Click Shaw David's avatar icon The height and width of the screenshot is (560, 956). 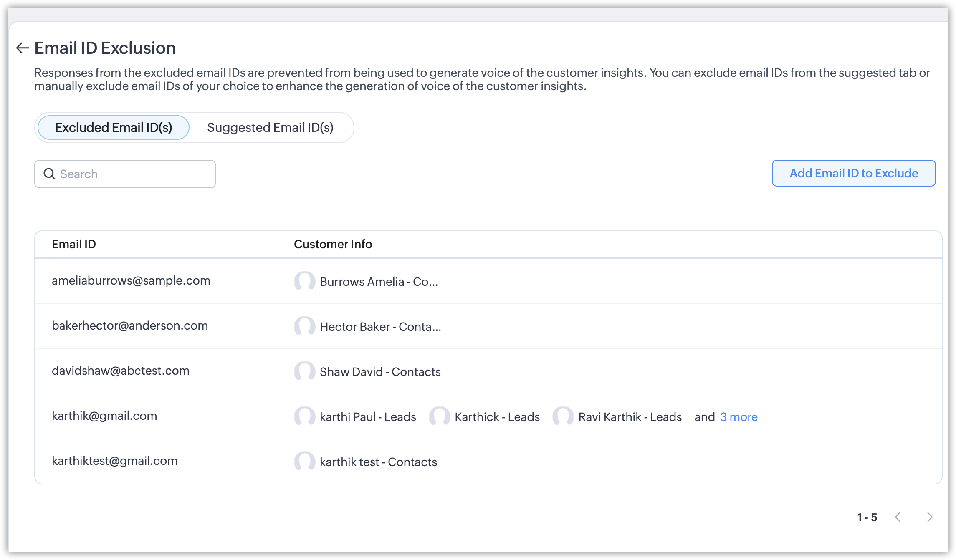(304, 371)
